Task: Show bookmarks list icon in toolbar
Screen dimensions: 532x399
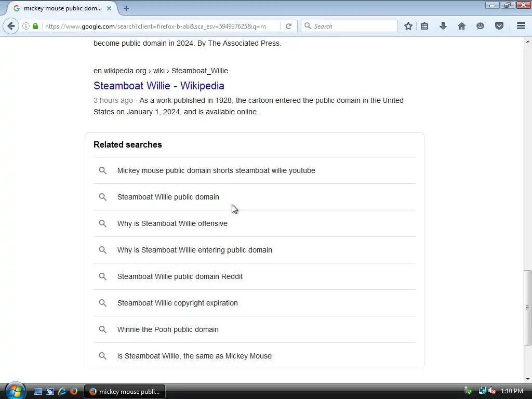Action: 424,26
